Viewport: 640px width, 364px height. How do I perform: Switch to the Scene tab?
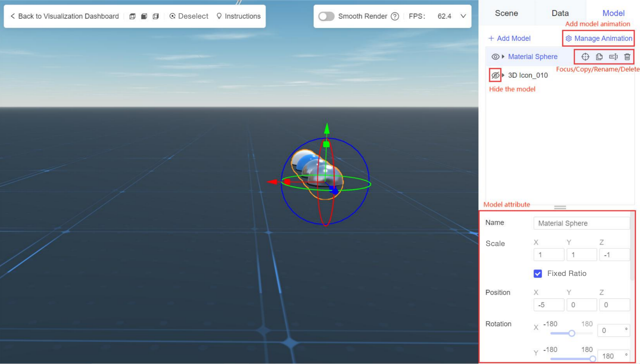[x=506, y=13]
